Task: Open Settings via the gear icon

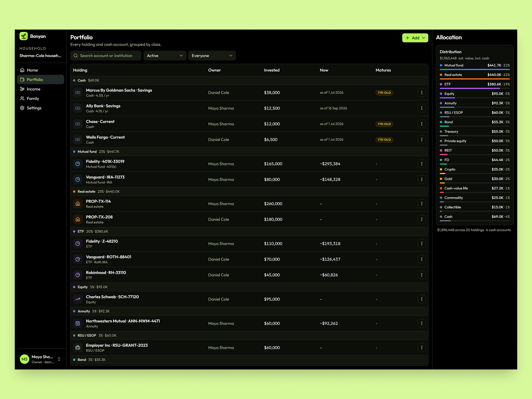Action: pos(22,108)
